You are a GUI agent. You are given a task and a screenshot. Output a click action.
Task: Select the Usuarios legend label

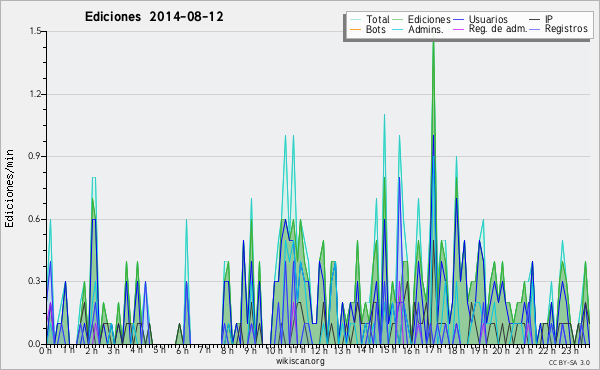pos(488,19)
